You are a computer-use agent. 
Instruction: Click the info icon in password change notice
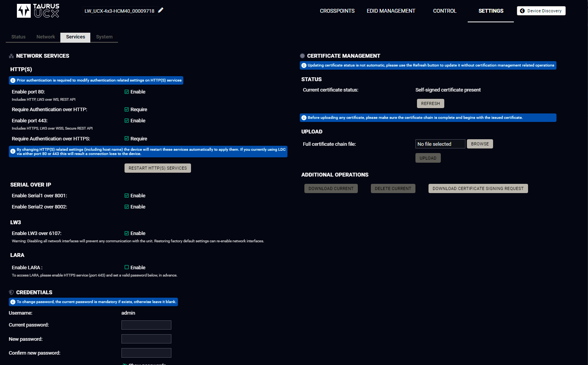tap(13, 302)
